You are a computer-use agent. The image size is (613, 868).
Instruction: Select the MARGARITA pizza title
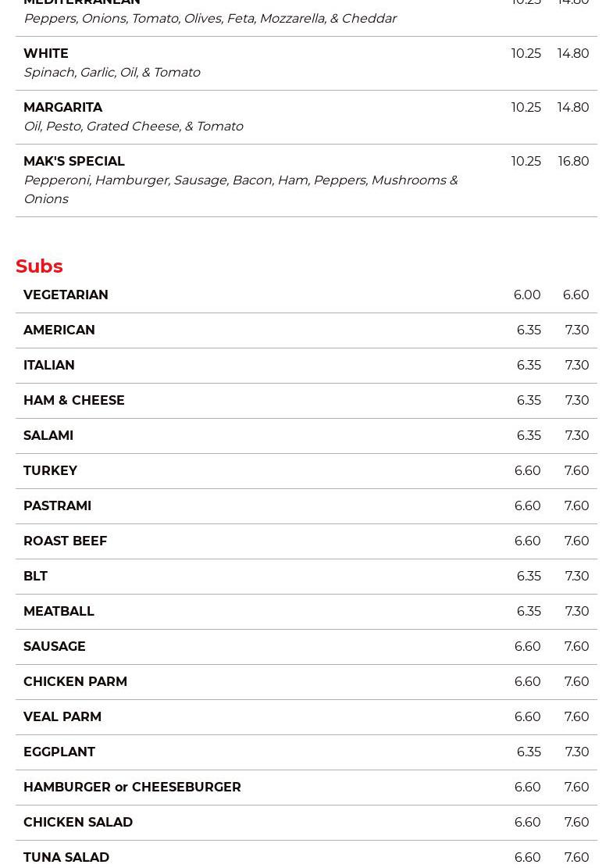click(x=62, y=107)
